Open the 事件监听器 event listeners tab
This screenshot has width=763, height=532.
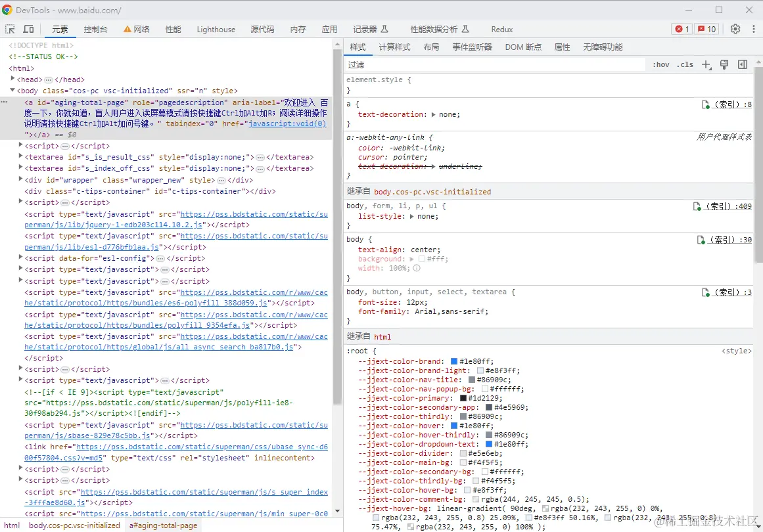(472, 47)
